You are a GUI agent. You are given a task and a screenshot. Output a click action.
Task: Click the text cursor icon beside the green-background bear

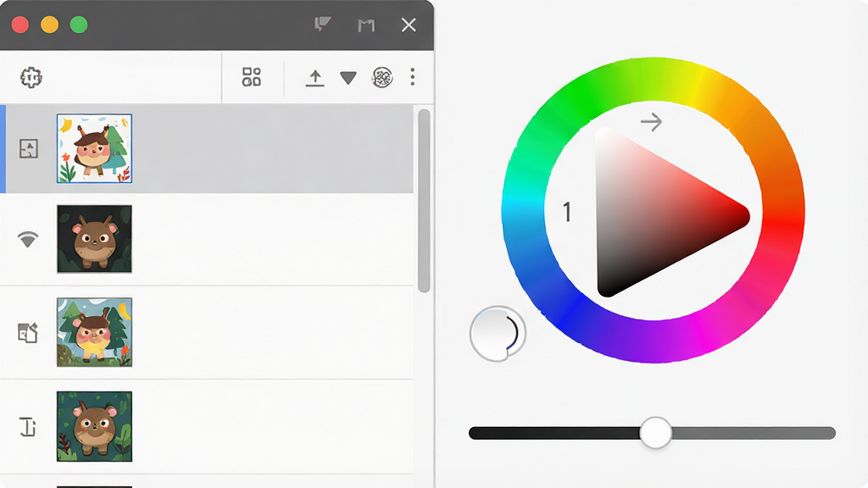(x=28, y=427)
